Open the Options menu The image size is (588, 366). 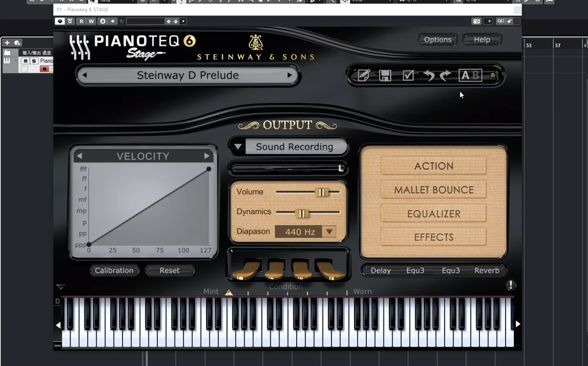(438, 40)
